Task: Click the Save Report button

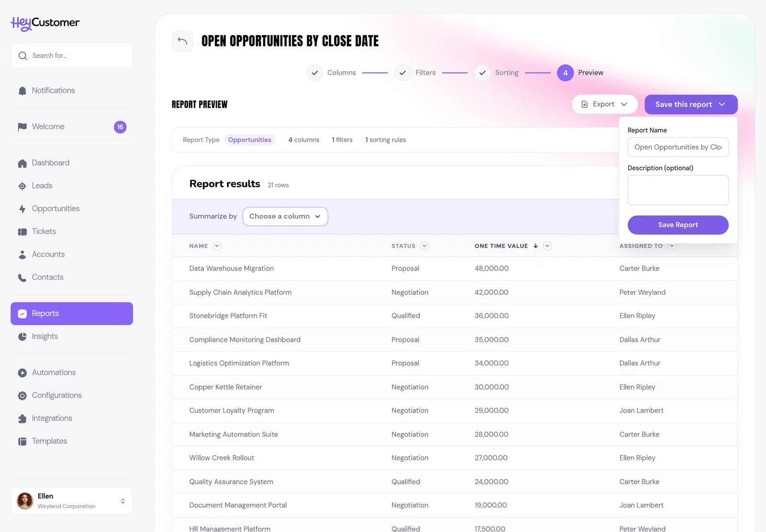Action: click(678, 225)
